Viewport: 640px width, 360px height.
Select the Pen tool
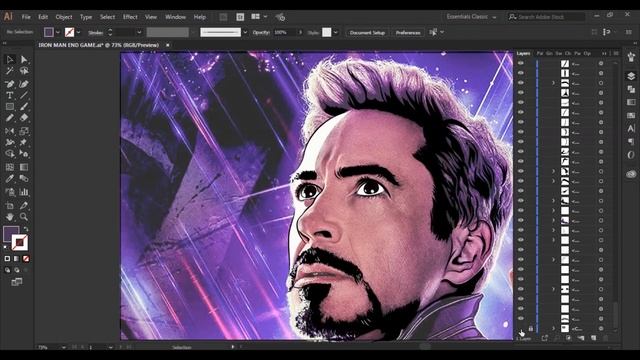pyautogui.click(x=10, y=84)
